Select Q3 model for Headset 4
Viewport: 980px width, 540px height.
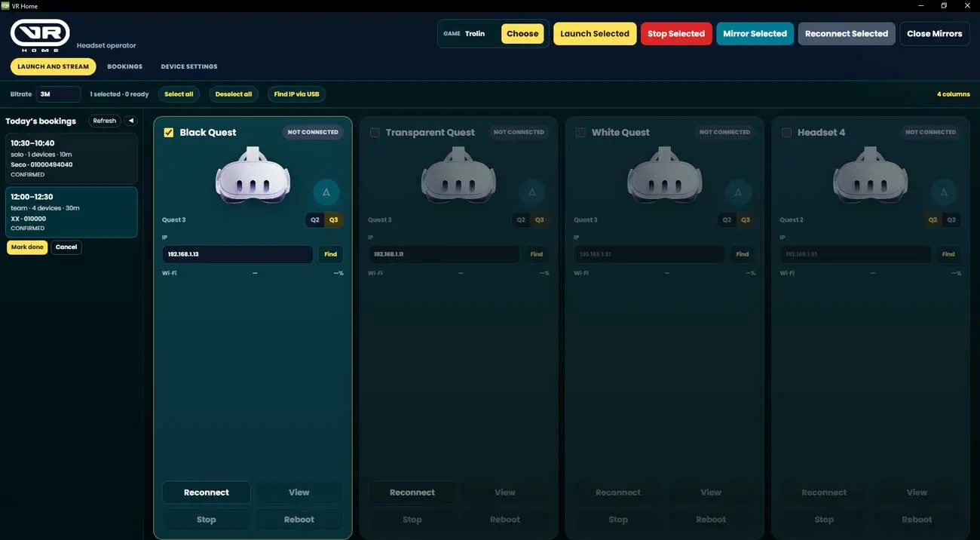951,220
